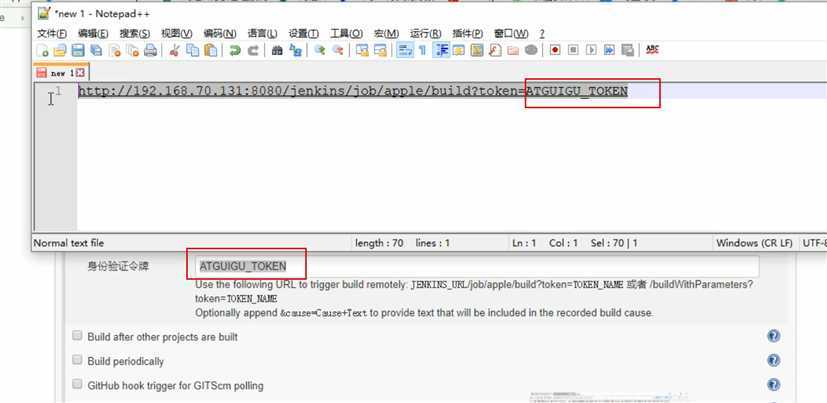Toggle the indent guide toolbar icon
The height and width of the screenshot is (403, 827).
click(441, 51)
